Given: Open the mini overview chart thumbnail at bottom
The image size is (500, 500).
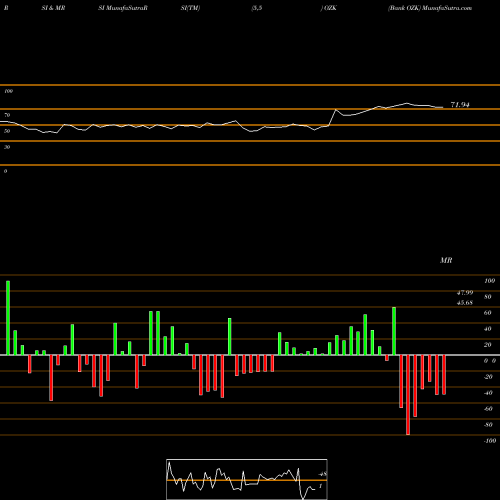Looking at the screenshot, I should click(x=247, y=479).
